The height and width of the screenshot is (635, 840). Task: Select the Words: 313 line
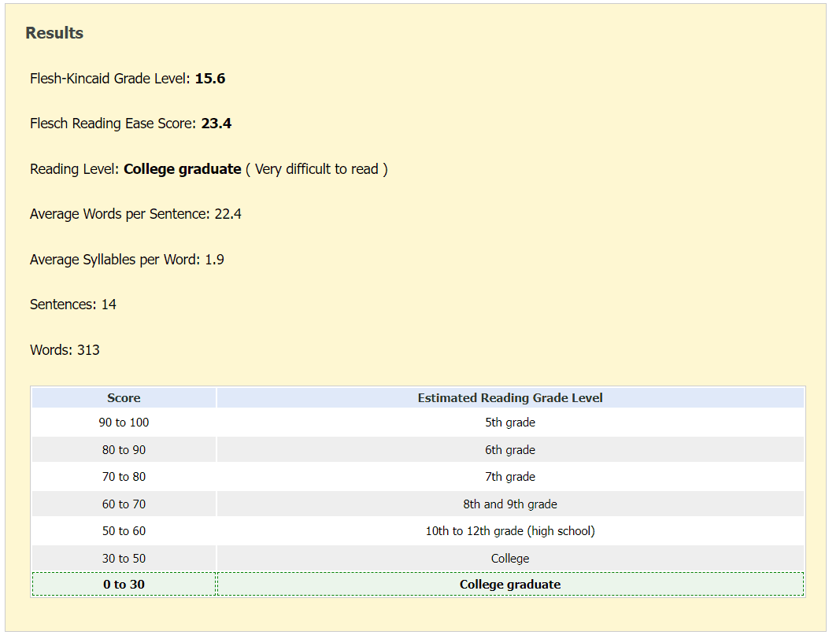point(65,350)
